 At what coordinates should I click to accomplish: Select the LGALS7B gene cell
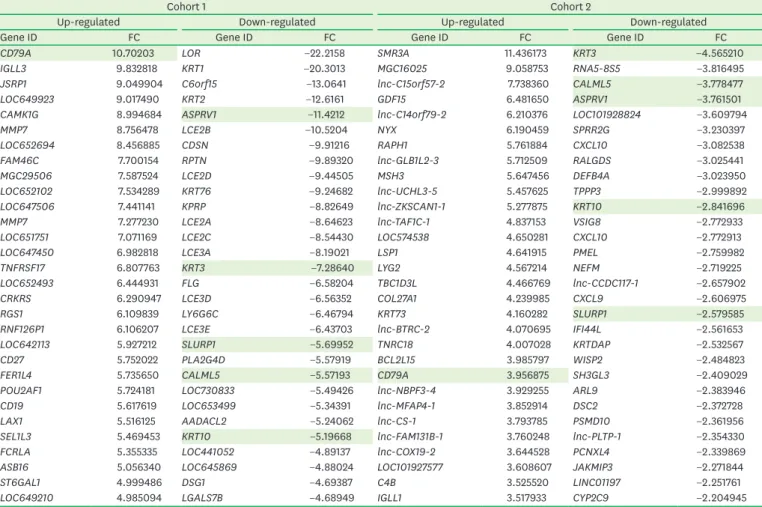click(202, 498)
